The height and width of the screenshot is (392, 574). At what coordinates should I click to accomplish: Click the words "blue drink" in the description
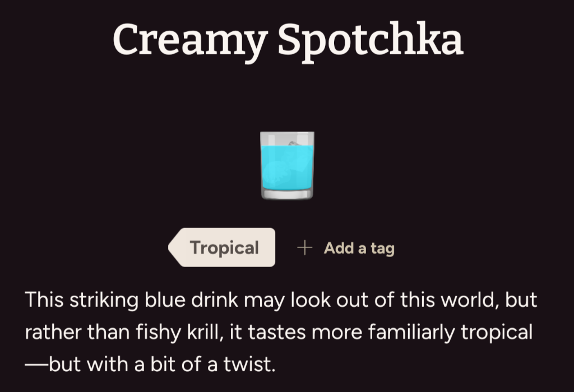tap(189, 300)
